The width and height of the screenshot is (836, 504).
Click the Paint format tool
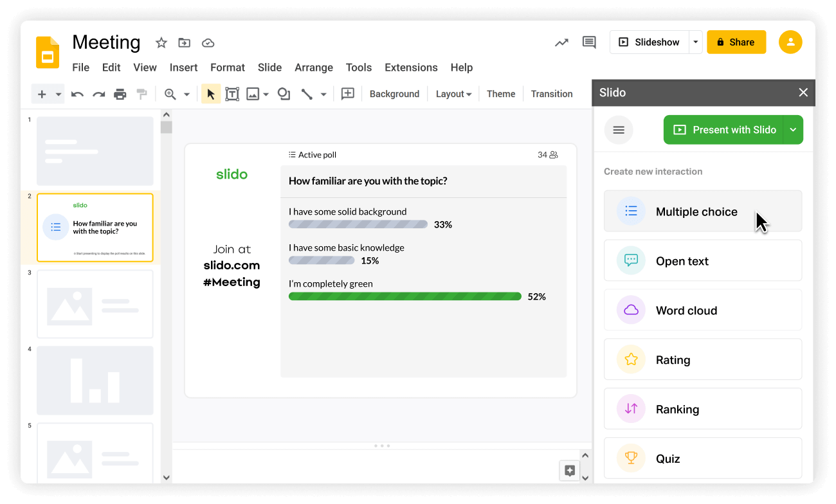141,94
